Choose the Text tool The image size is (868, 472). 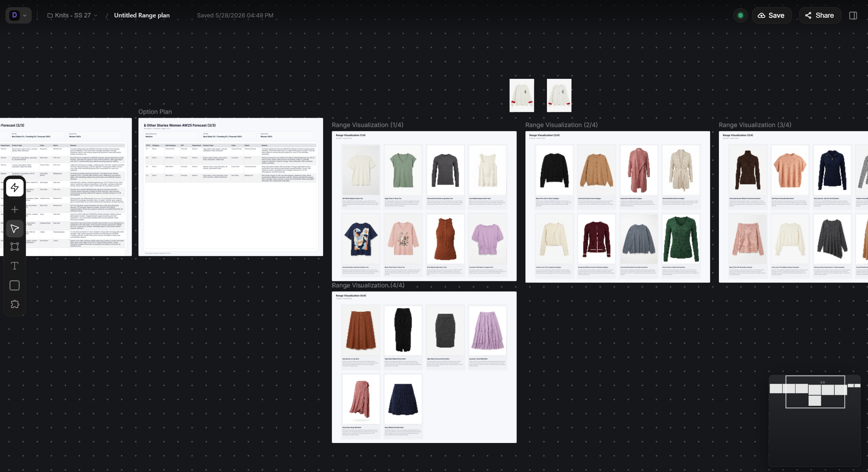click(15, 266)
